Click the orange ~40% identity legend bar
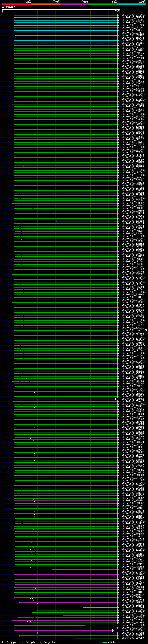 (45, 4)
